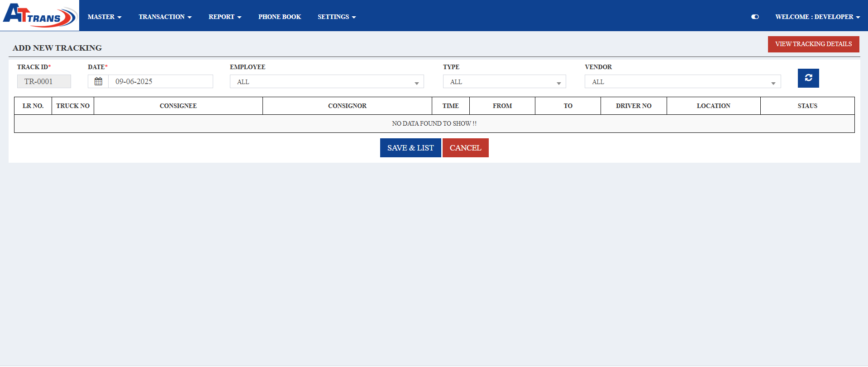
Task: Click the date input field
Action: pyautogui.click(x=160, y=81)
